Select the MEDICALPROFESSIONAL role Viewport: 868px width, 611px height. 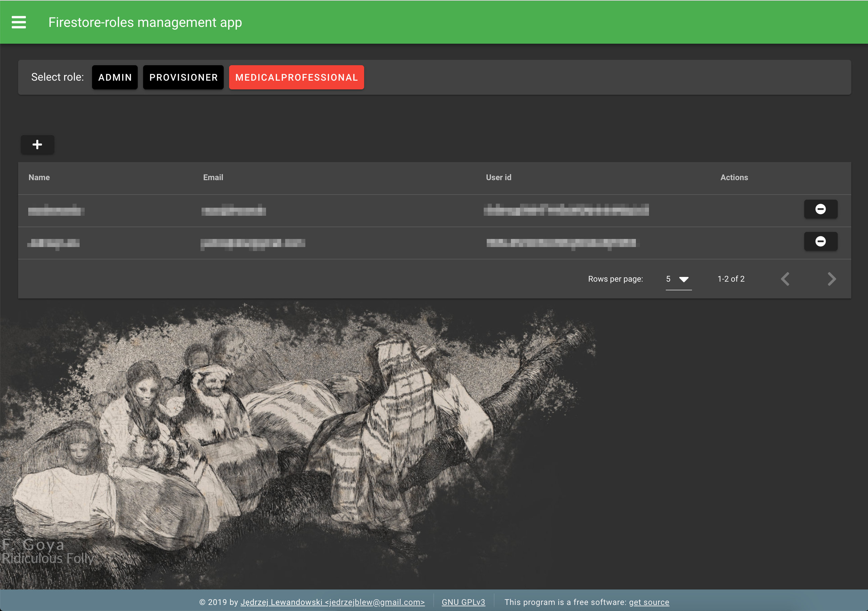(296, 78)
